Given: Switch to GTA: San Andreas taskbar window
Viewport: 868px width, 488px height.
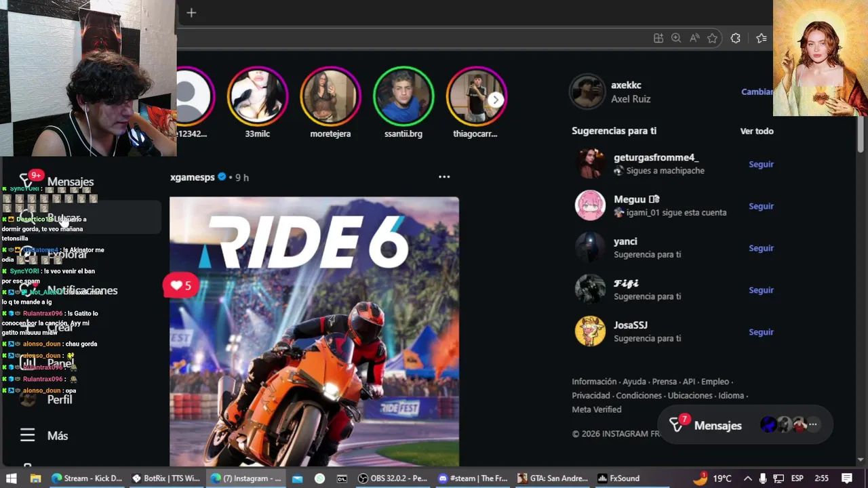Looking at the screenshot, I should click(552, 478).
